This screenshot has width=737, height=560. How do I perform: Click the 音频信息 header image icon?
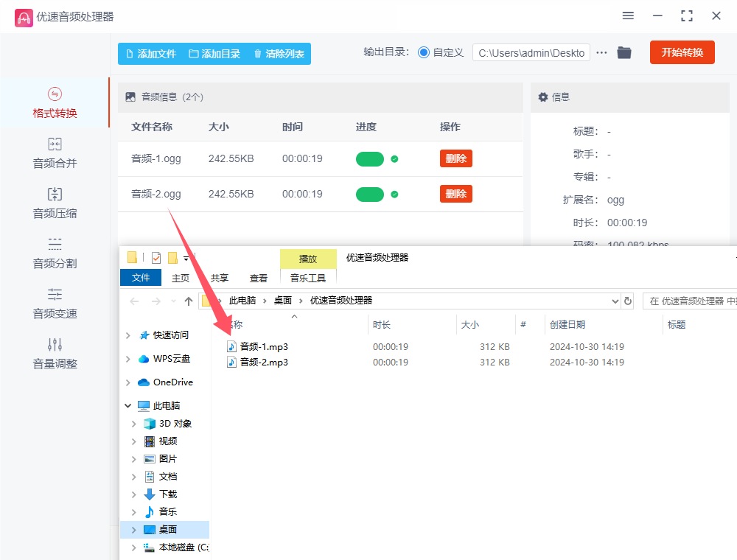[x=130, y=97]
